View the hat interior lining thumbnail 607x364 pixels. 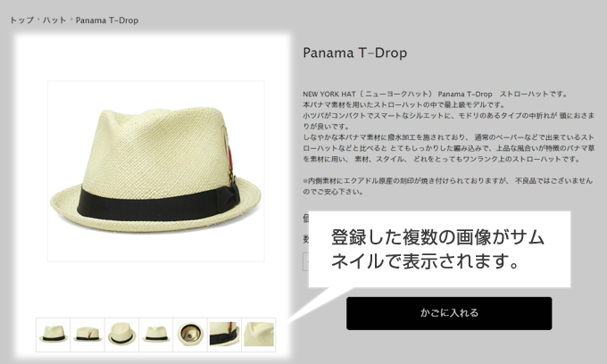point(190,335)
